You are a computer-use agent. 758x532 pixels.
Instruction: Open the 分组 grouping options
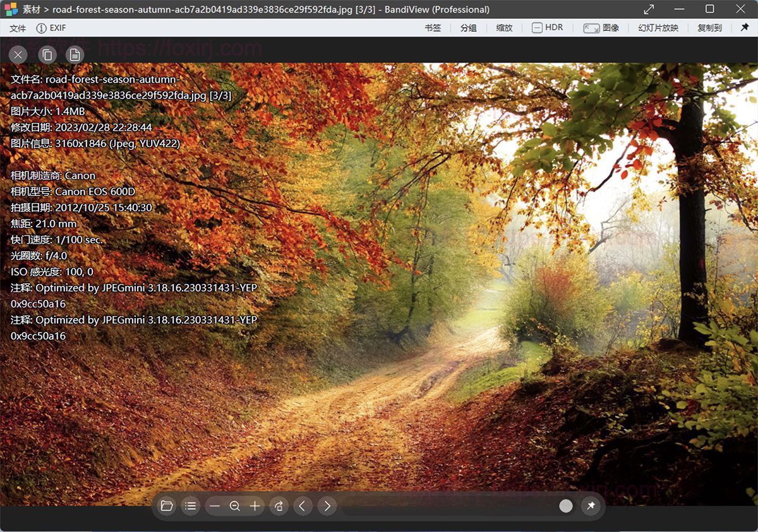pyautogui.click(x=468, y=28)
